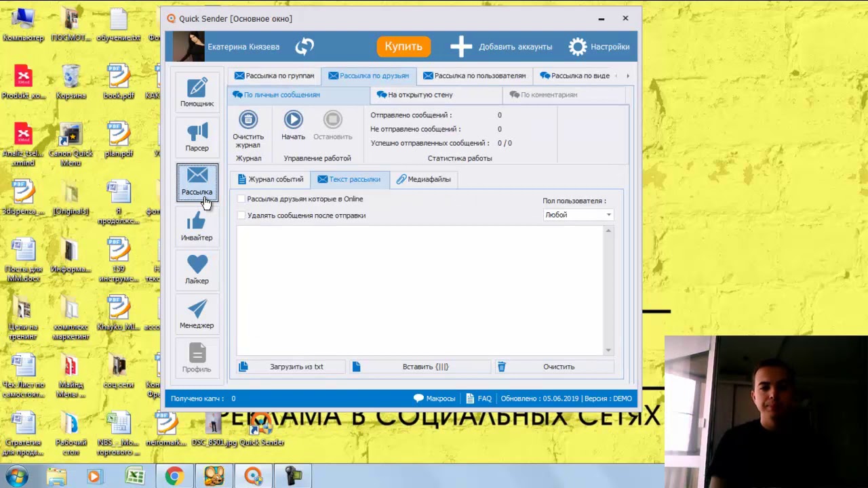
Task: Open the Инвайтер sidebar section
Action: coord(197,226)
